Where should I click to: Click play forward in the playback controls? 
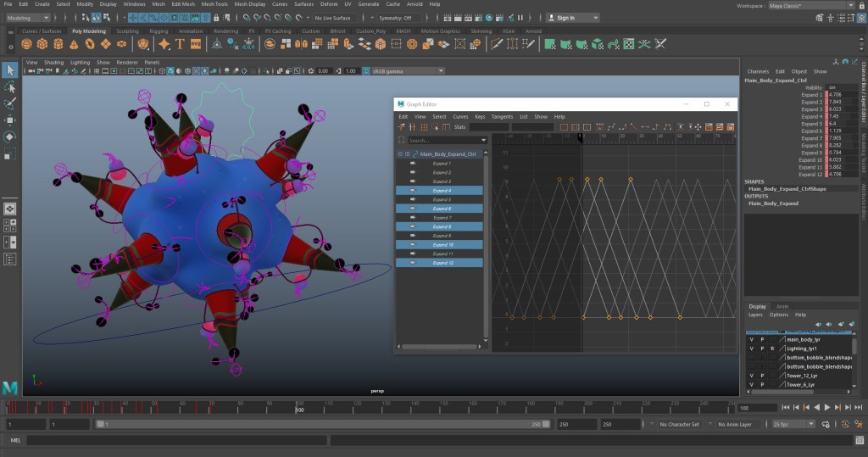coord(826,408)
